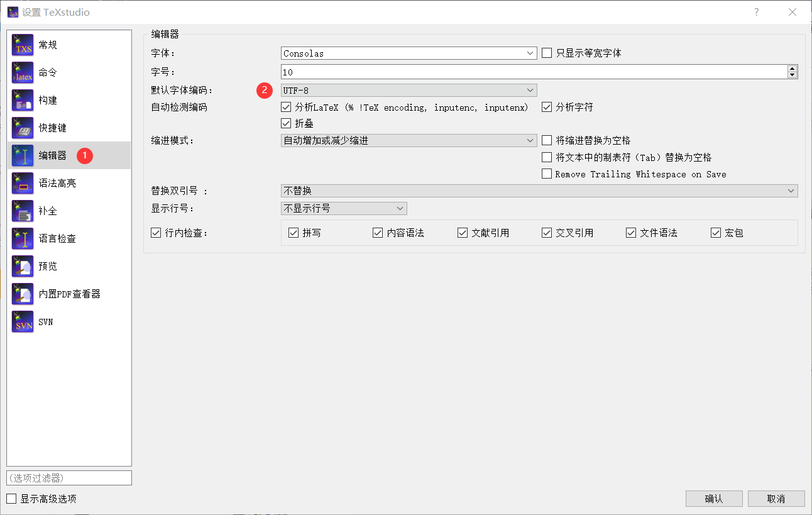Screen dimensions: 812x515
Task: Switch to the 构建 settings label
Action: click(48, 101)
